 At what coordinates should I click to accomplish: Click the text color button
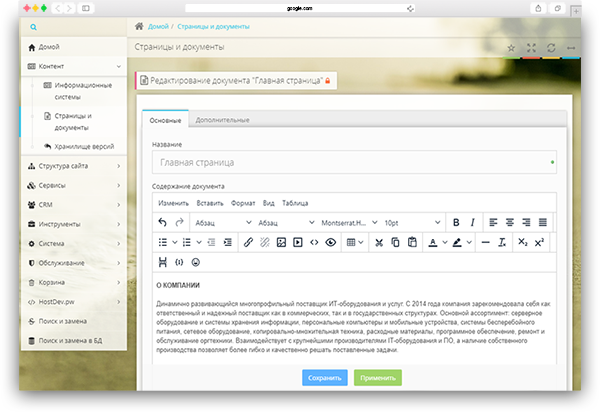tap(434, 242)
